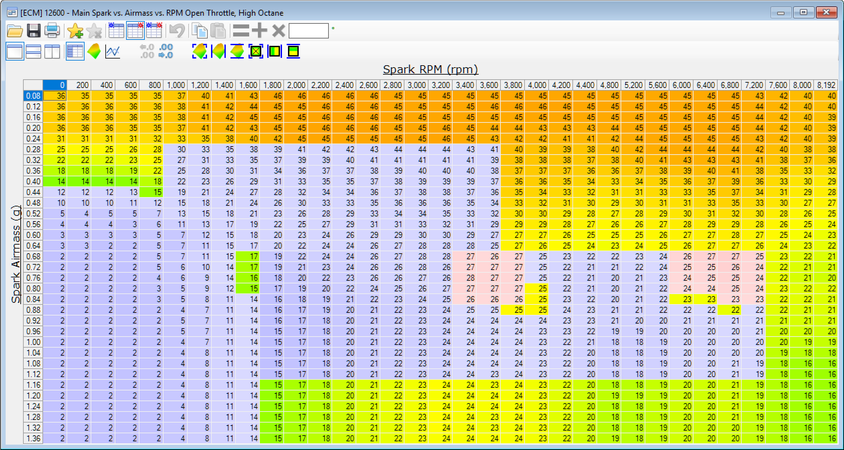
Task: Click the Print icon
Action: [x=51, y=31]
